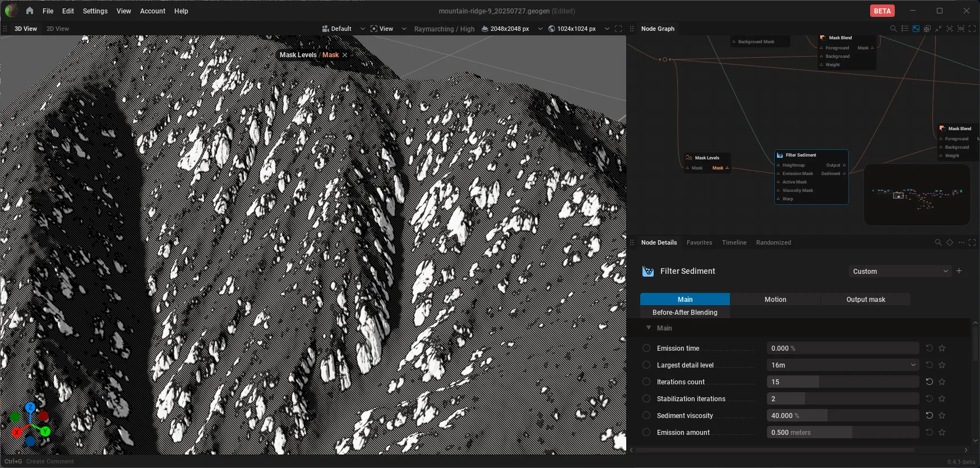Open the Custom preset dropdown
Screen dimensions: 980x468
[900, 271]
